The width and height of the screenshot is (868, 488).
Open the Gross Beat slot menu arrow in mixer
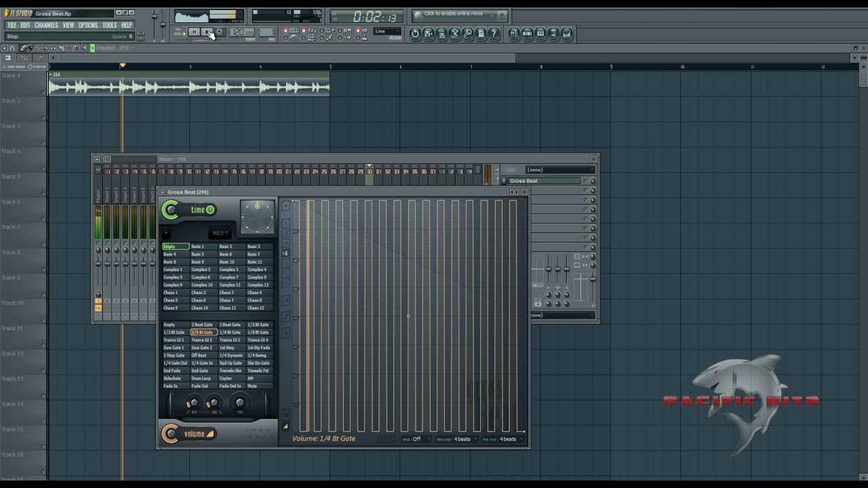504,181
